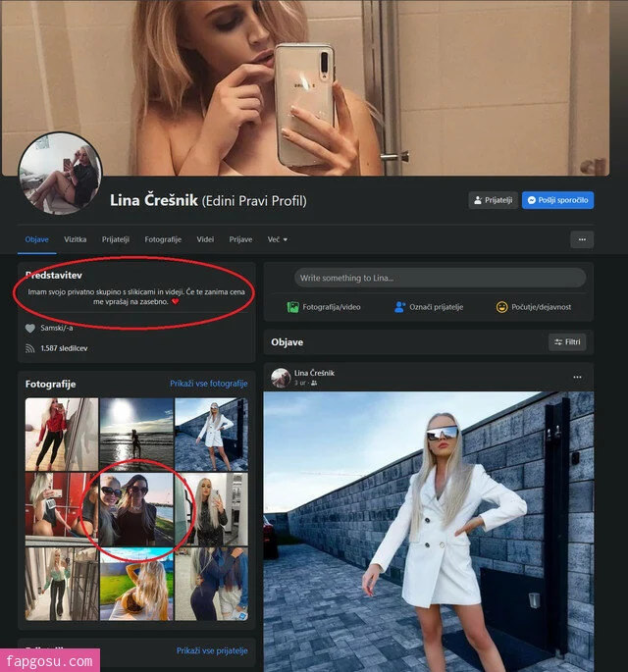Click the Write something to Lina field
The height and width of the screenshot is (672, 628).
[440, 278]
